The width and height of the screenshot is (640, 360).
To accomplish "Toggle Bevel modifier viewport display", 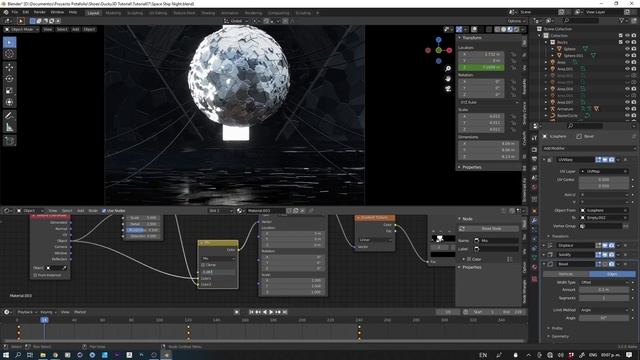I will pyautogui.click(x=605, y=264).
